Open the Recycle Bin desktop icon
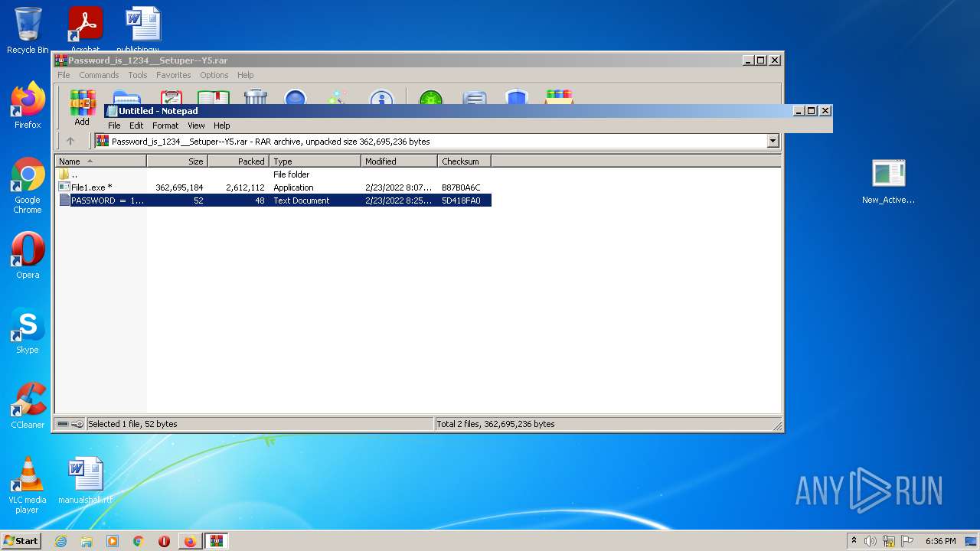 [28, 30]
